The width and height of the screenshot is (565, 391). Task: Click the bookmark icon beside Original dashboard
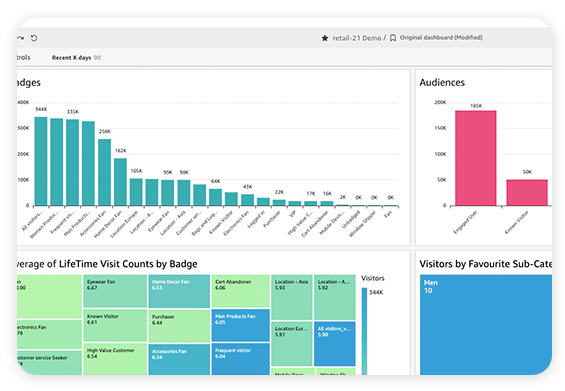coord(393,38)
